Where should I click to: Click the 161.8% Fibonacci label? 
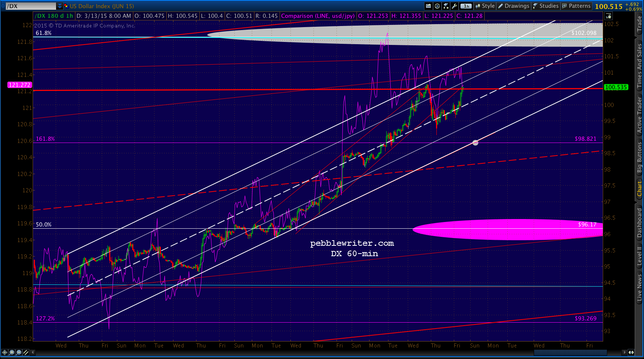45,139
